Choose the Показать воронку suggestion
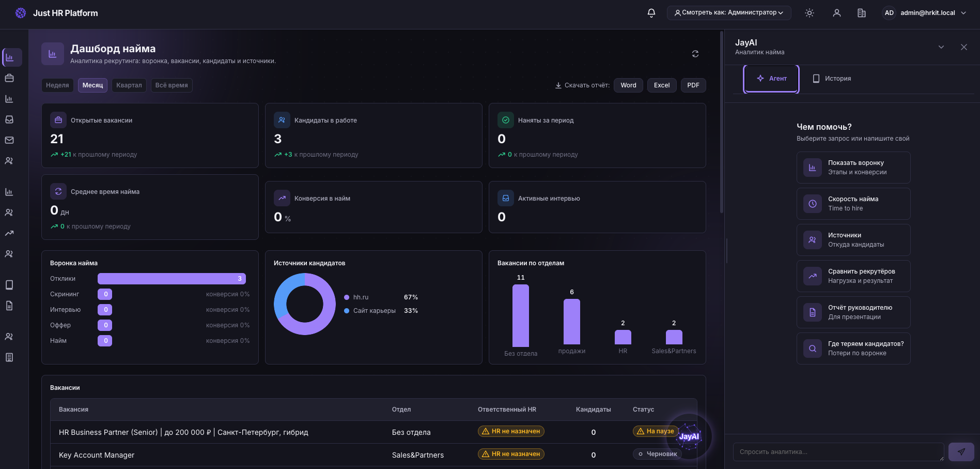The height and width of the screenshot is (469, 980). coord(853,168)
